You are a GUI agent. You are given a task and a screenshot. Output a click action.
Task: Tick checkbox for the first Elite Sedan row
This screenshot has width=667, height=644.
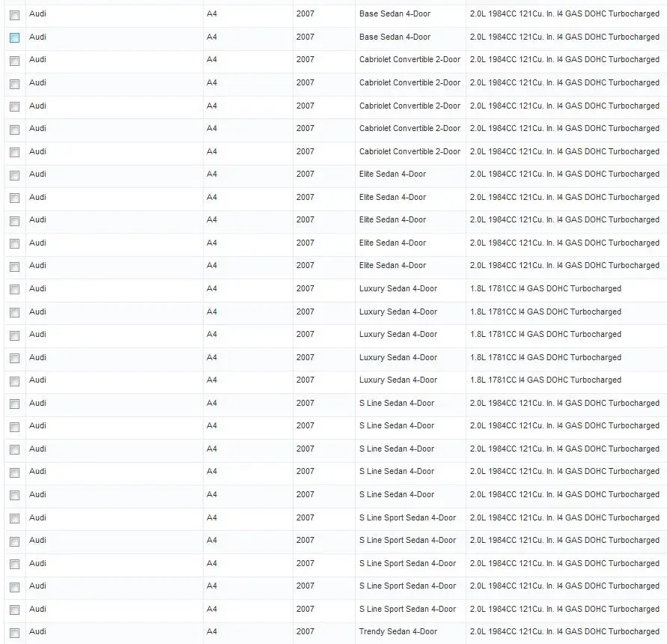pos(14,175)
